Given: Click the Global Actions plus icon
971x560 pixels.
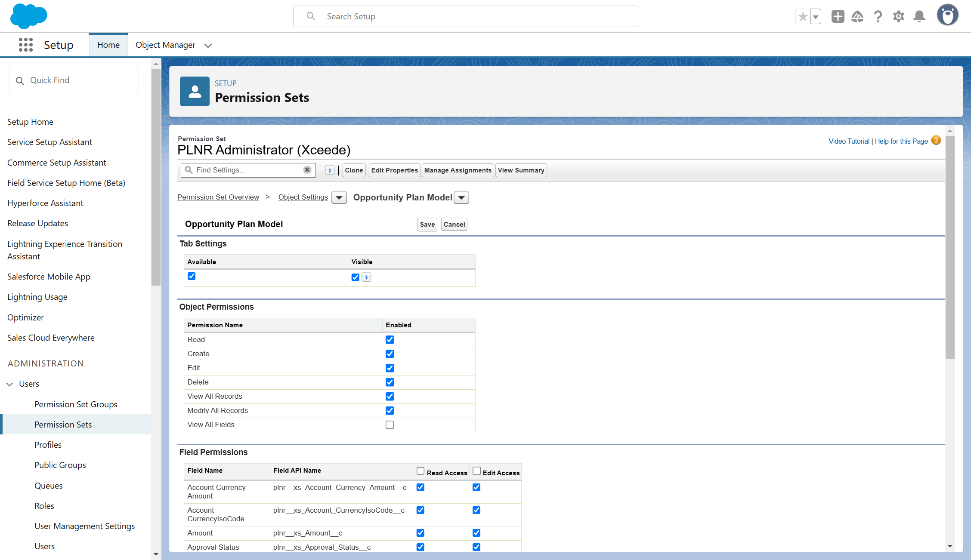Looking at the screenshot, I should [838, 16].
